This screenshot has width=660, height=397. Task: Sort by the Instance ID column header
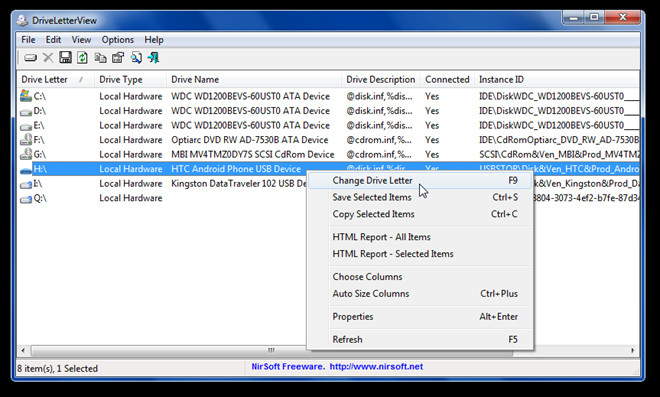[x=557, y=80]
